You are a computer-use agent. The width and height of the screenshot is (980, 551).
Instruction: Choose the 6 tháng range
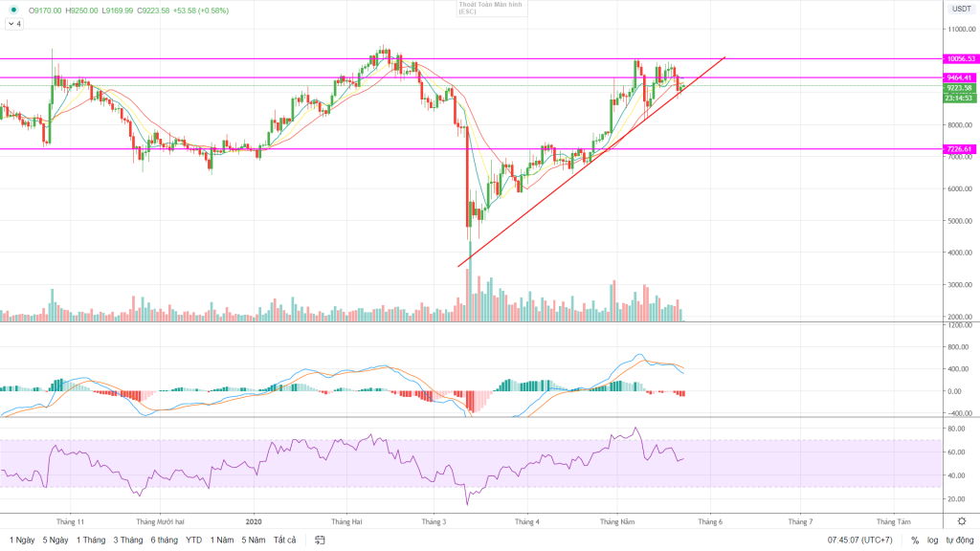pyautogui.click(x=164, y=540)
